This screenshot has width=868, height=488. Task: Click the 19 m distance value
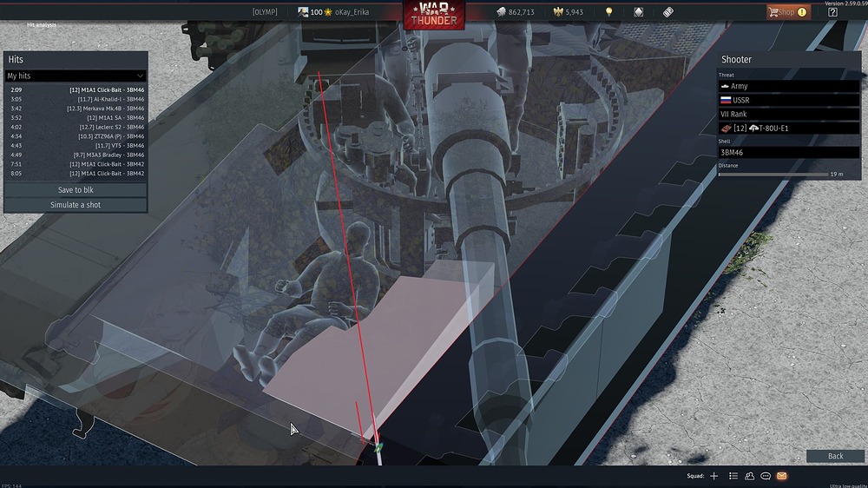(837, 174)
